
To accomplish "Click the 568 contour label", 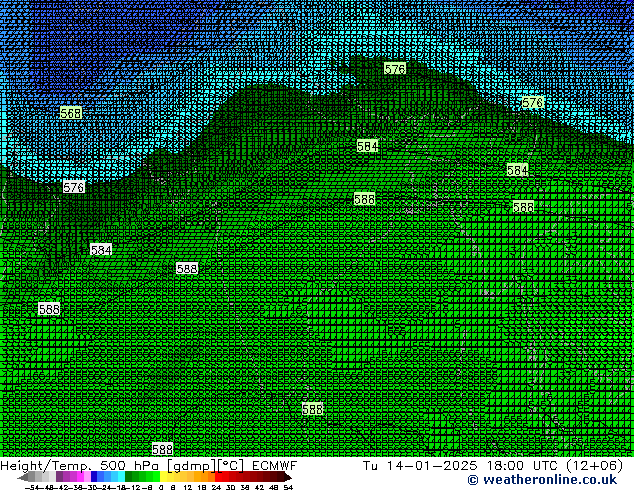I will click(x=71, y=113).
